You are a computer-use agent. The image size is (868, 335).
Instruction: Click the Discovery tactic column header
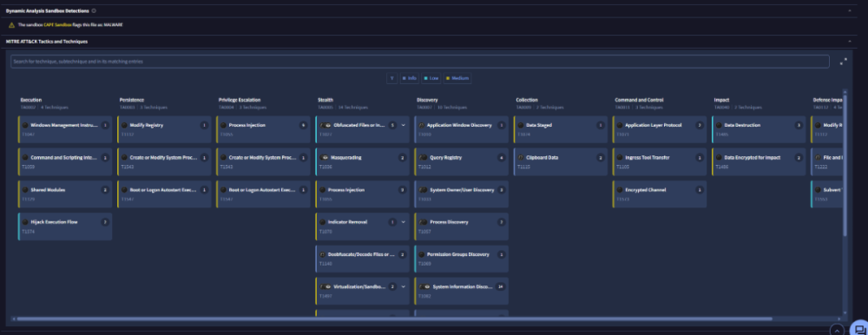pos(427,100)
